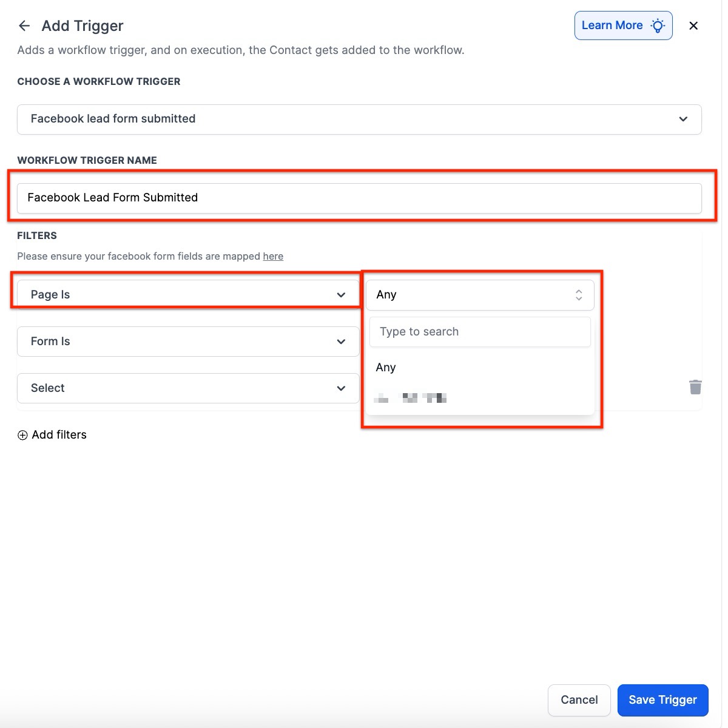The width and height of the screenshot is (728, 728).
Task: Click the lightbulb icon in Learn More
Action: point(658,25)
